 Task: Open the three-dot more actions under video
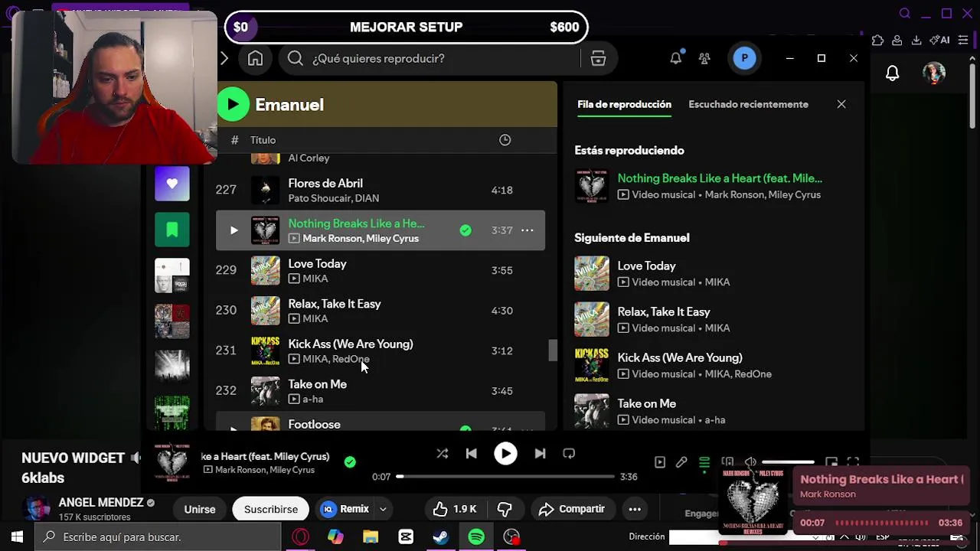pyautogui.click(x=635, y=509)
